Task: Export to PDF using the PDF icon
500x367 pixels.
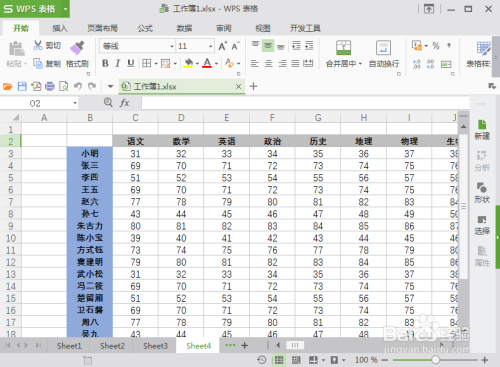Action: pyautogui.click(x=36, y=87)
